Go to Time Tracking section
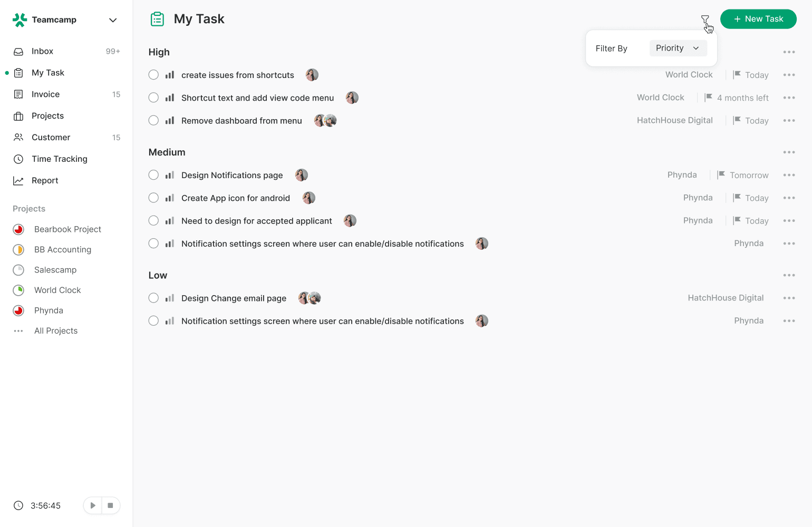Image resolution: width=812 pixels, height=527 pixels. coord(66,159)
